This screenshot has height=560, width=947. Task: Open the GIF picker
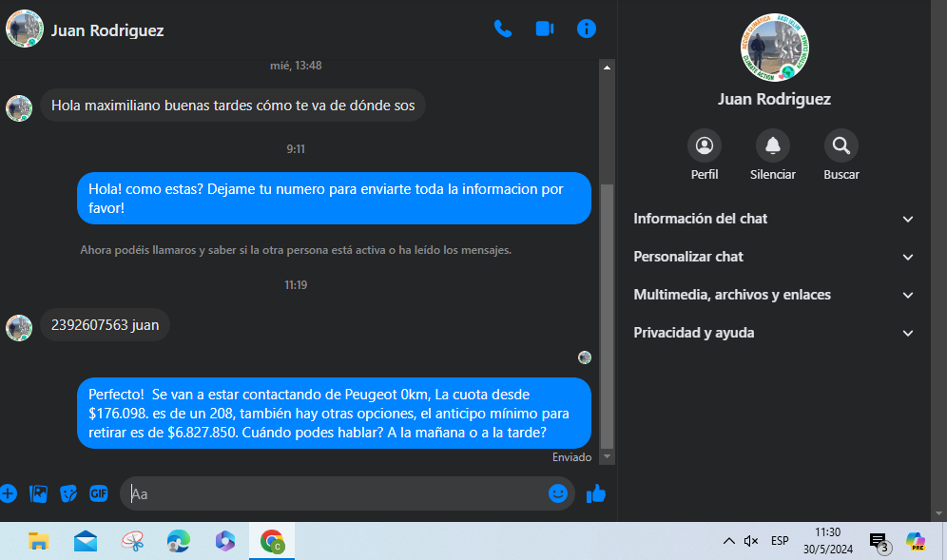click(x=98, y=493)
